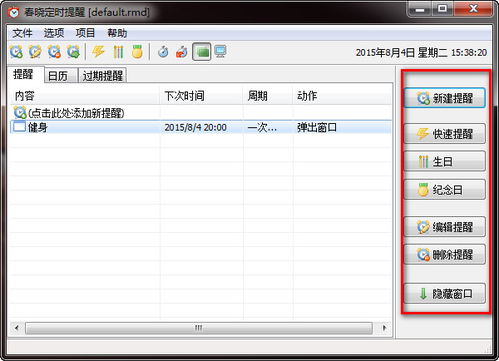499x361 pixels.
Task: Open the 文件 menu
Action: point(22,33)
